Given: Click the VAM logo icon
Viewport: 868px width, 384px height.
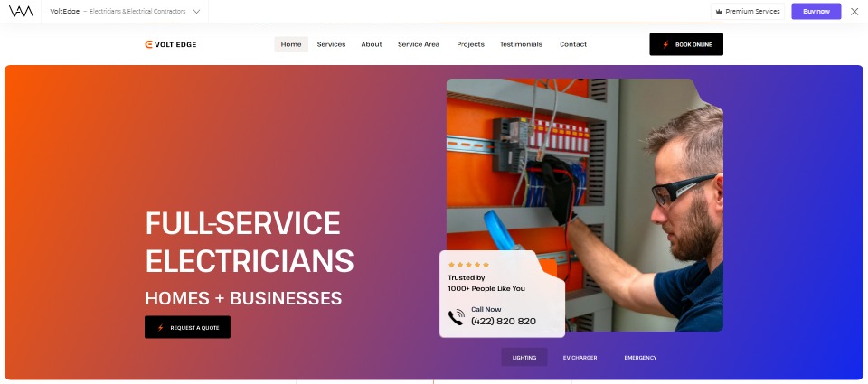Looking at the screenshot, I should click(21, 11).
